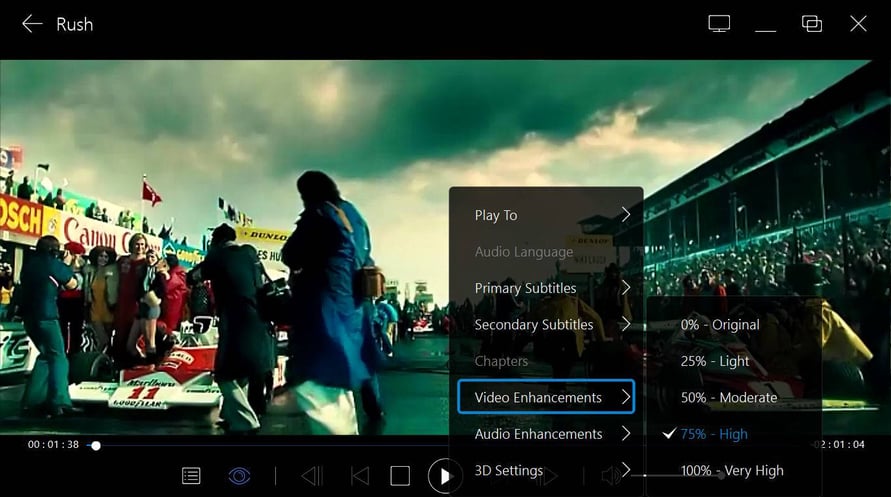Open the 3D Settings submenu

[546, 470]
